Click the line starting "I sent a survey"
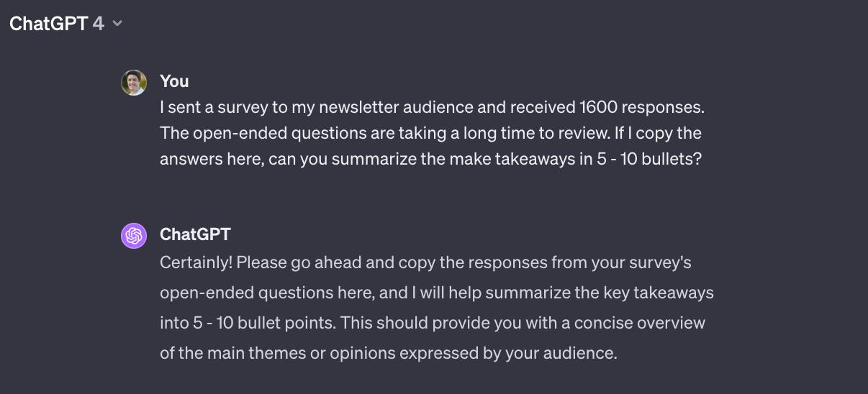 pyautogui.click(x=431, y=107)
